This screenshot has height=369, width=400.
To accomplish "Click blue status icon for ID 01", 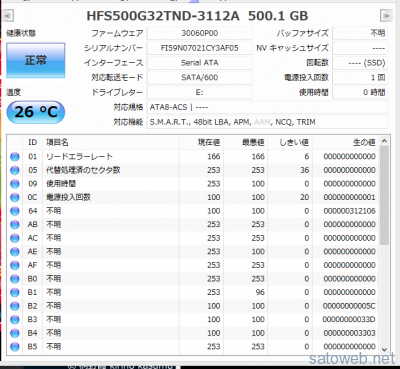I will click(x=15, y=157).
